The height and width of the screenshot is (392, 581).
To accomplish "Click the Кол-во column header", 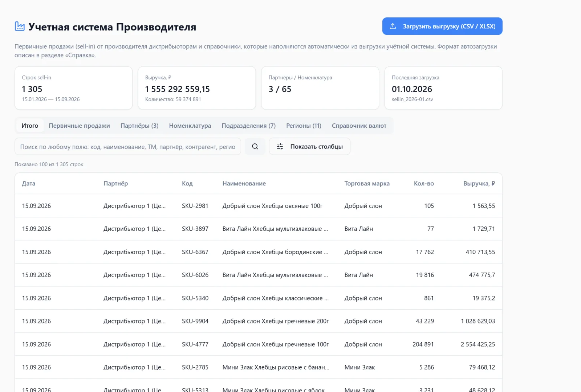I will 424,183.
